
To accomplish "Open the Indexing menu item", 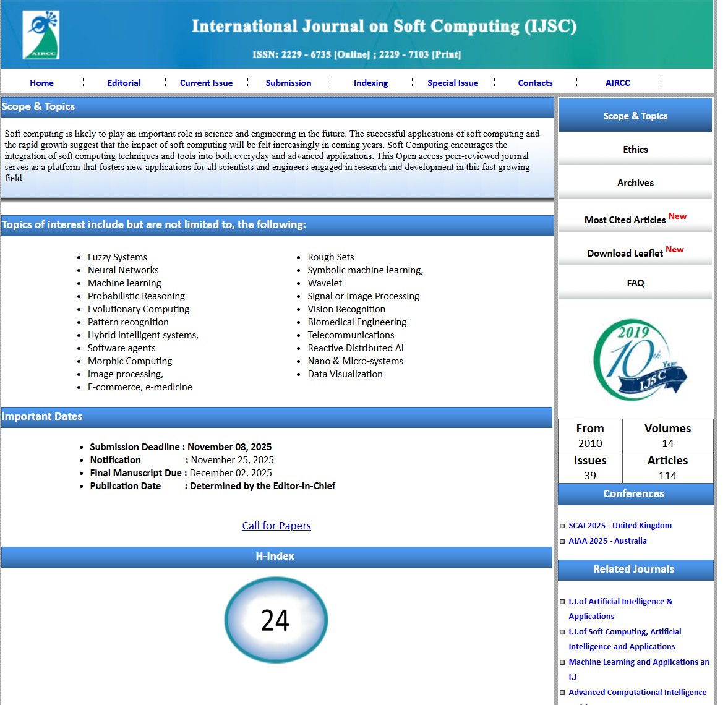I will pyautogui.click(x=370, y=83).
